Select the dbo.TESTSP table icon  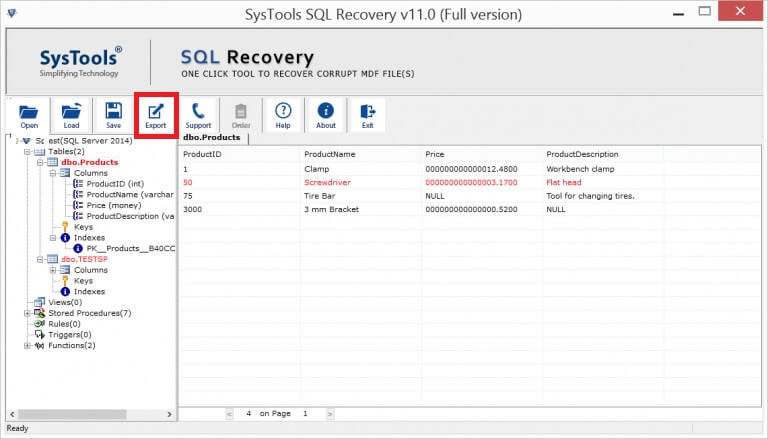pos(52,259)
